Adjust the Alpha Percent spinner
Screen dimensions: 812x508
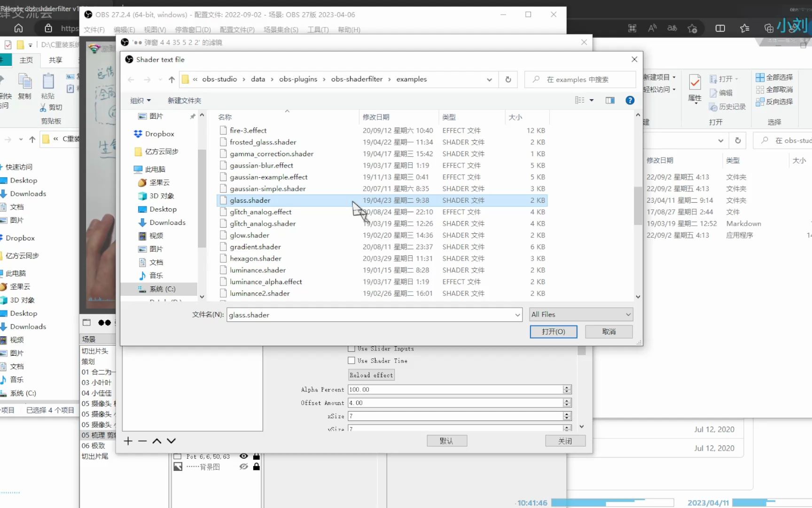(x=567, y=389)
